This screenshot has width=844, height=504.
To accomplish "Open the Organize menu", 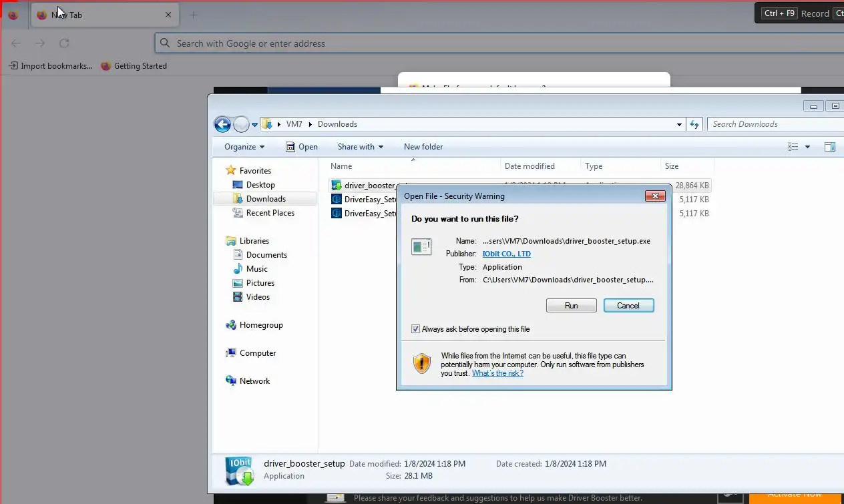I will pos(244,147).
